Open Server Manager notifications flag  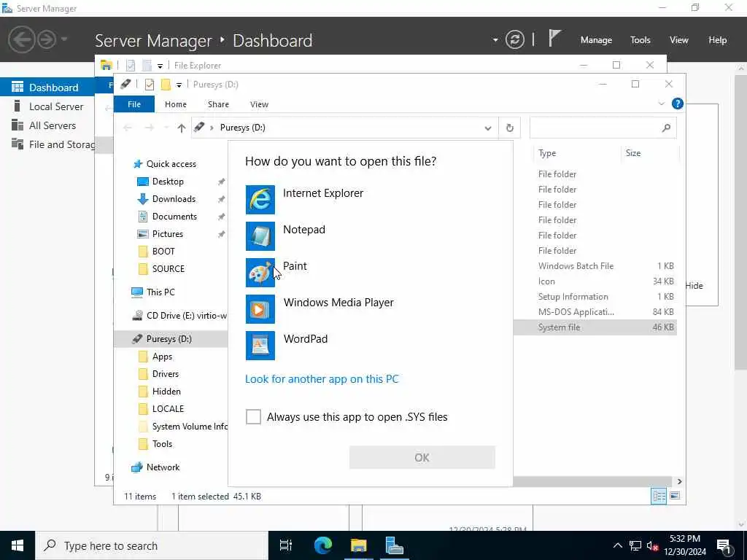tap(554, 39)
